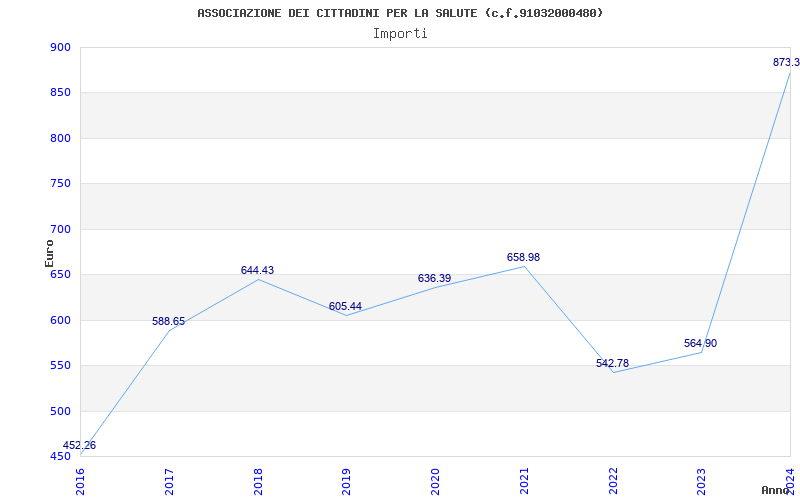Select data label 452.26

click(79, 445)
